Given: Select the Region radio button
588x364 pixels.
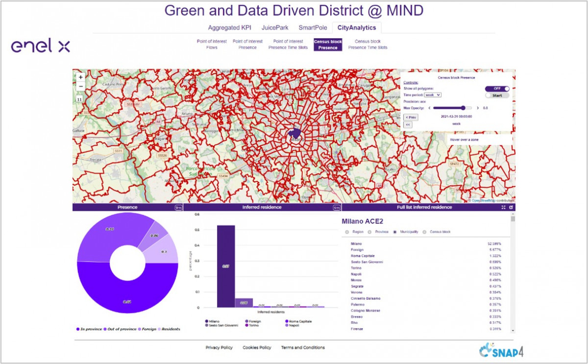Looking at the screenshot, I should pyautogui.click(x=347, y=232).
